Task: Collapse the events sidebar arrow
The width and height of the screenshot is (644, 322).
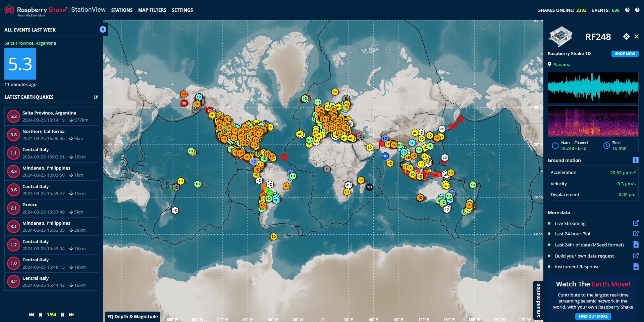Action: coord(103,30)
